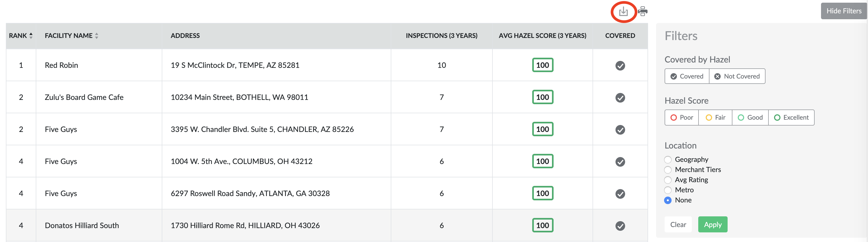Image resolution: width=868 pixels, height=242 pixels.
Task: Click Zulu's Board Game Cafe covered checkmark
Action: tap(620, 97)
